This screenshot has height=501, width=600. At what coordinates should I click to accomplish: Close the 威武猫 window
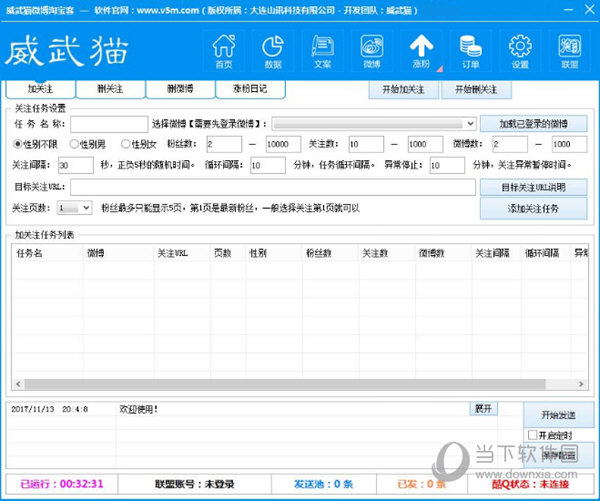pos(590,10)
